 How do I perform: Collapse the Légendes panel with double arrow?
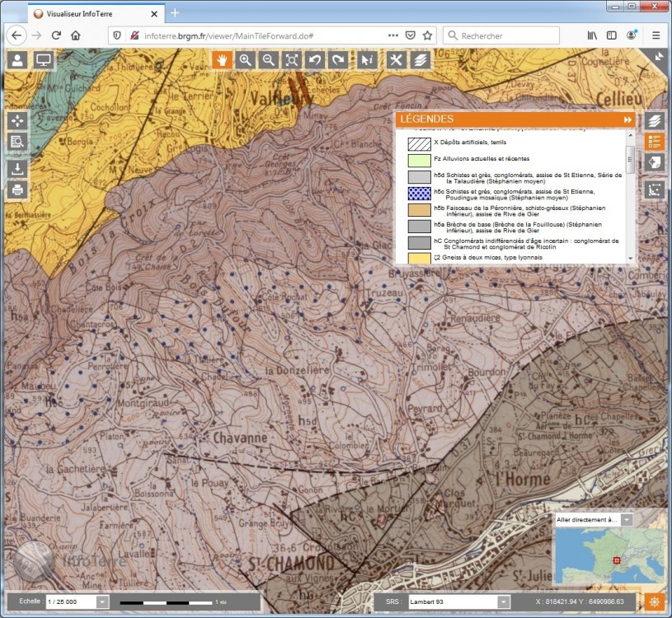tap(627, 120)
